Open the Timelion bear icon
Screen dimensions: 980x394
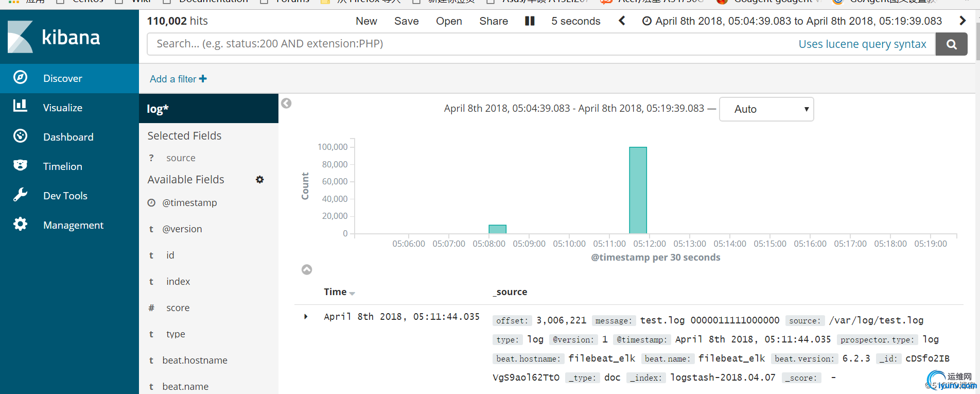tap(20, 165)
